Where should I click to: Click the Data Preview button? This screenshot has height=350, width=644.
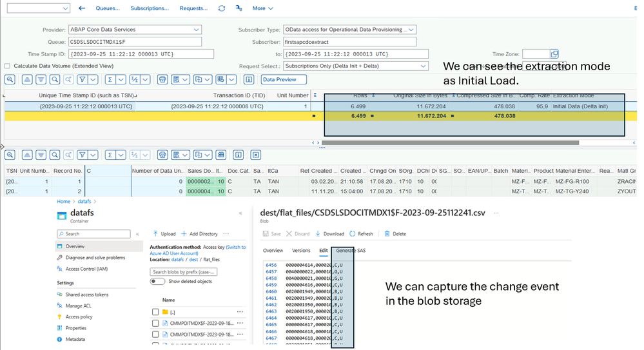coord(284,80)
